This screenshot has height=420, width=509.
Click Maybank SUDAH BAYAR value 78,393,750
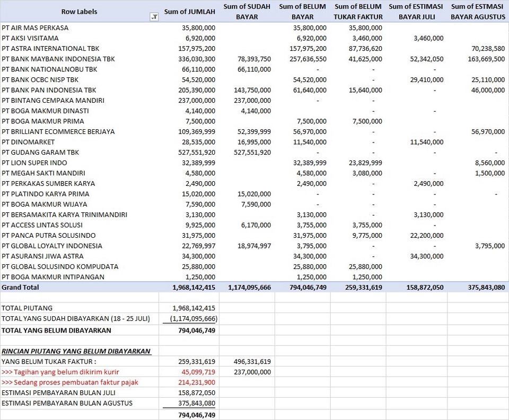254,59
